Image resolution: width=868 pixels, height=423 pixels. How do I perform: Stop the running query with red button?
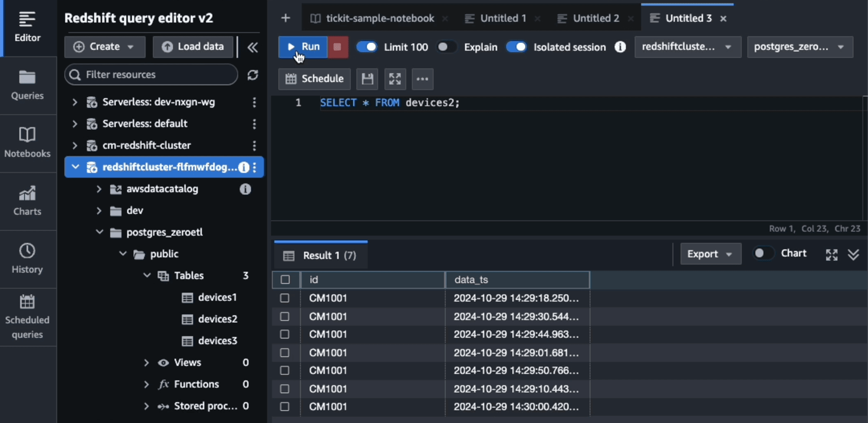[338, 47]
